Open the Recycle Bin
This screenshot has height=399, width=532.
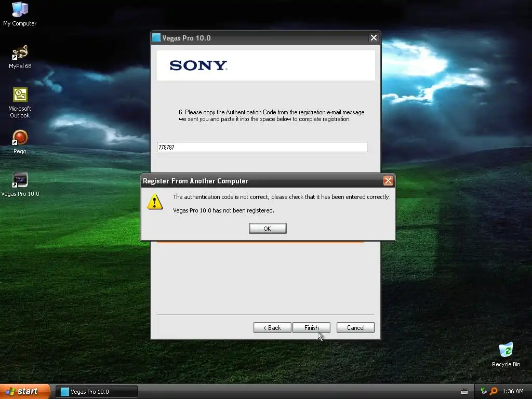point(506,354)
